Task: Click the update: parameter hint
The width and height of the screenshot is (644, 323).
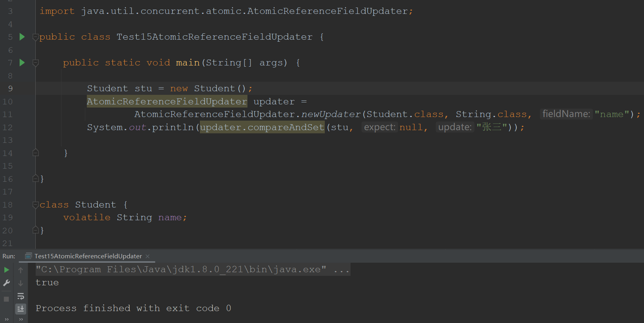Action: pyautogui.click(x=455, y=127)
